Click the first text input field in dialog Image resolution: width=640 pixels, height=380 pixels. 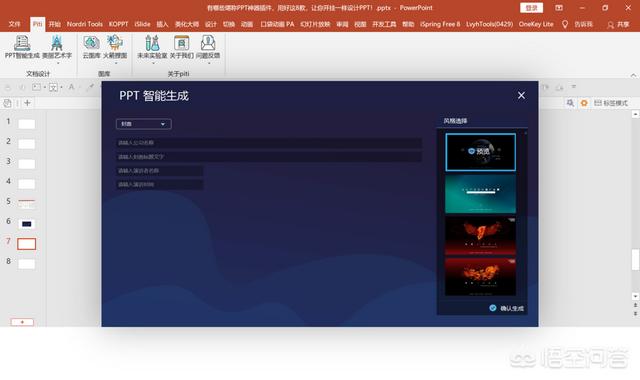269,143
